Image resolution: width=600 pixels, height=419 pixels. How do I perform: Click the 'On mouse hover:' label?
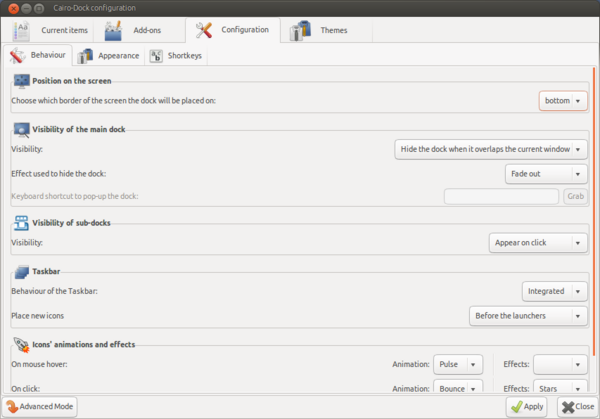coord(39,364)
